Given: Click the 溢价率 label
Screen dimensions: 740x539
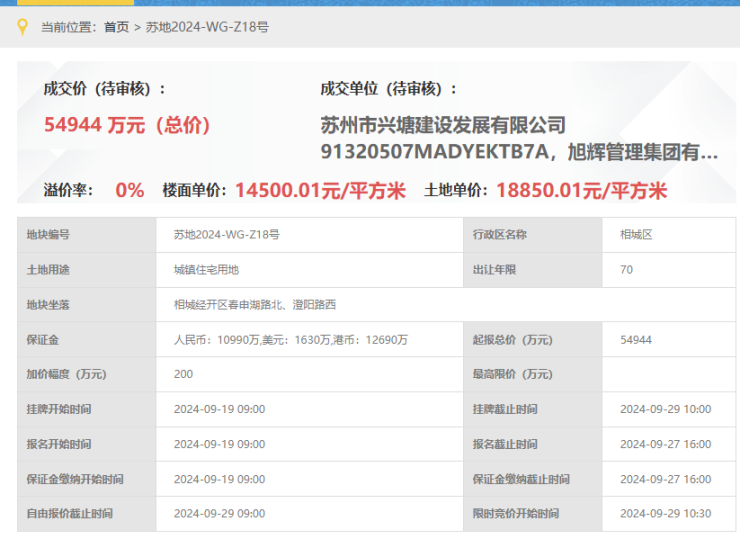Looking at the screenshot, I should coord(68,191).
